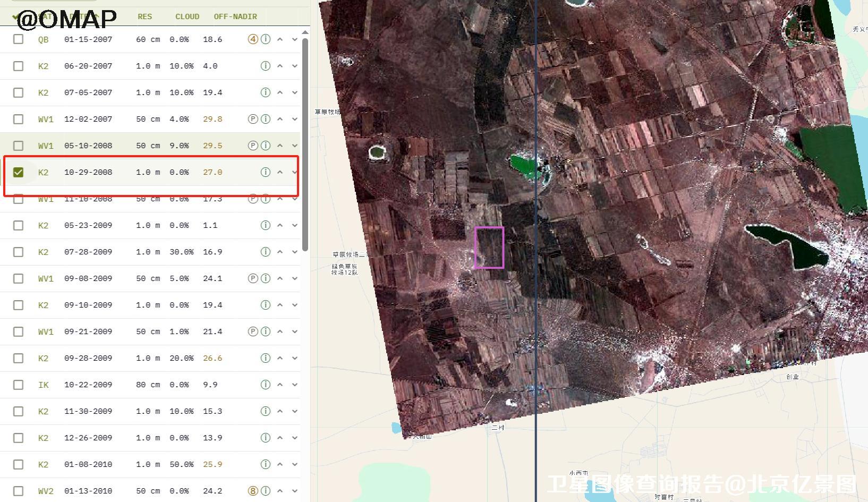868x502 pixels.
Task: Expand the K2 07-05-2007 row chevron
Action: tap(295, 92)
